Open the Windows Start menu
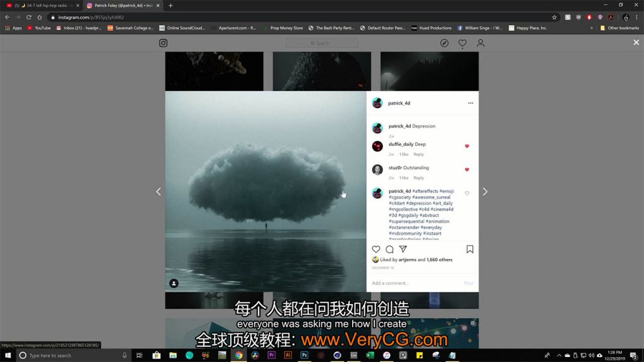 (x=8, y=356)
